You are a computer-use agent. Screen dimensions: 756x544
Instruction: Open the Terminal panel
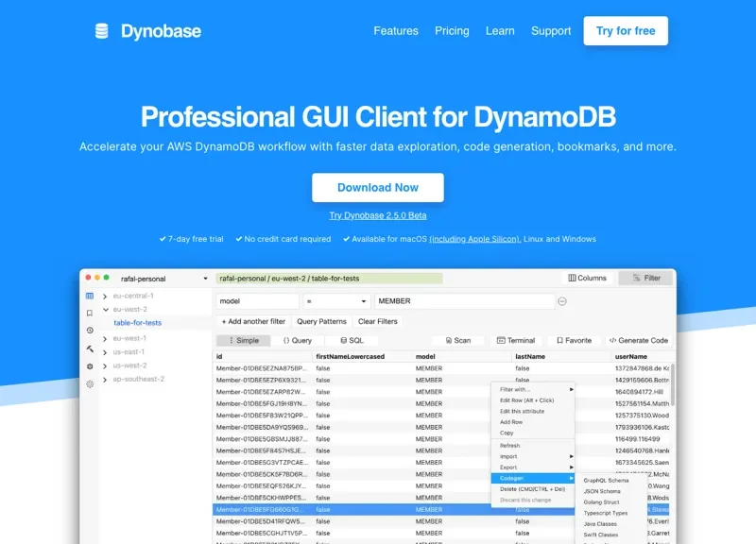pyautogui.click(x=515, y=340)
